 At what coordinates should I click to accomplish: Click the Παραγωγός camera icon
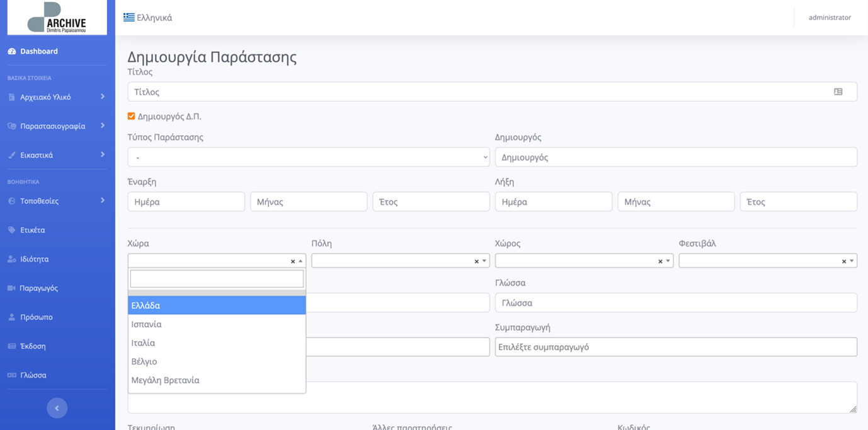coord(11,288)
